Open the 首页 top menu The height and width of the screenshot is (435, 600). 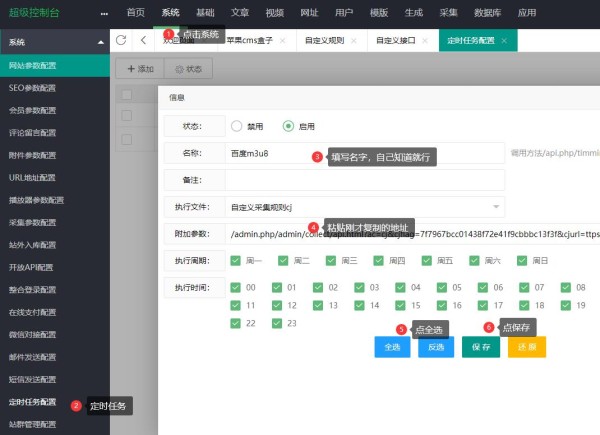(135, 13)
